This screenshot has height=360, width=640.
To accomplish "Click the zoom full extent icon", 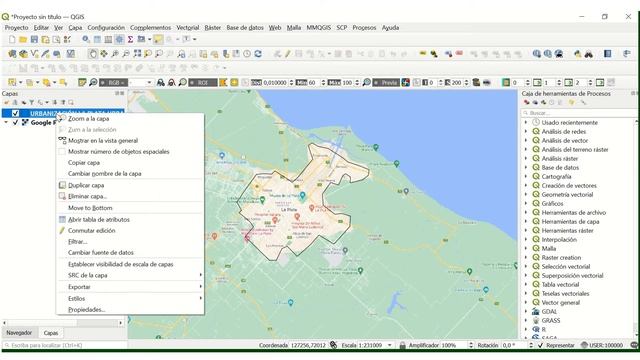I will coord(137,53).
